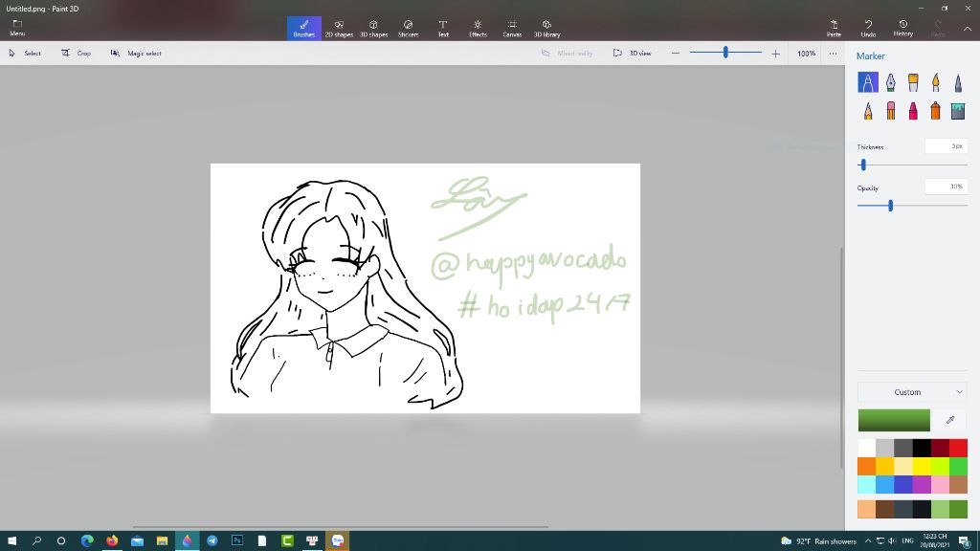Select the Marker brush
This screenshot has width=980, height=551.
click(x=867, y=82)
